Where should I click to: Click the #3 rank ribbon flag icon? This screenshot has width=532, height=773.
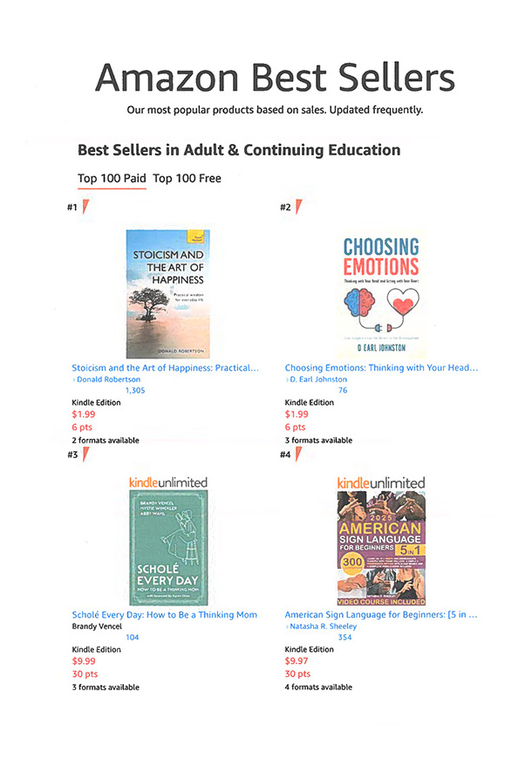click(85, 454)
